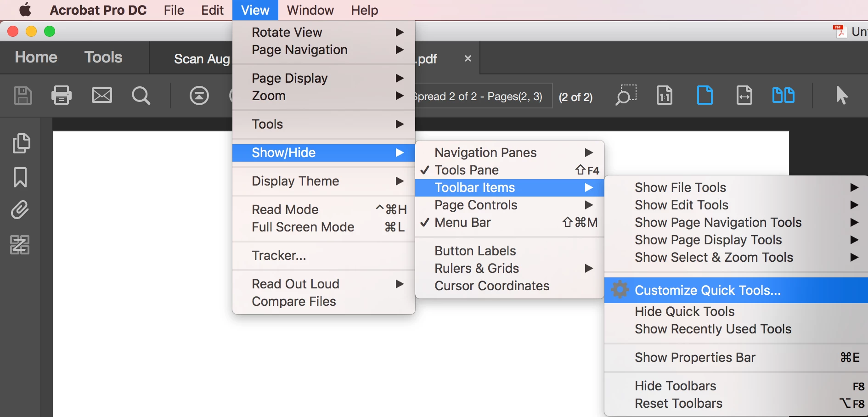Click the Fit Width scrolling icon
The width and height of the screenshot is (868, 417).
coord(744,96)
